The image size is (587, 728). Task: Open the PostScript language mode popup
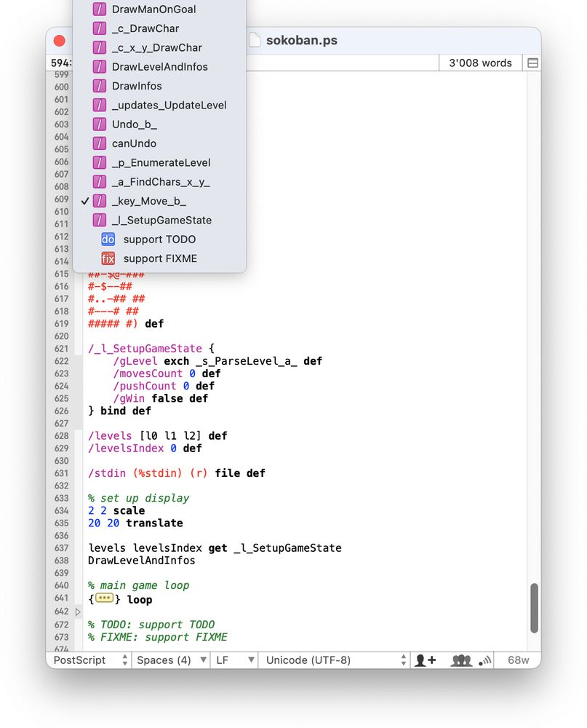tap(90, 660)
